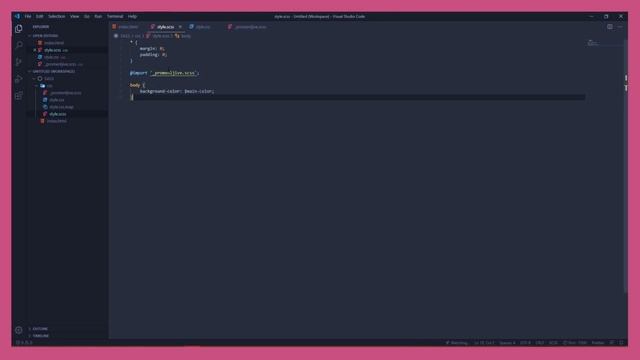Switch to the style.css editor tab
This screenshot has height=360, width=640.
[204, 27]
